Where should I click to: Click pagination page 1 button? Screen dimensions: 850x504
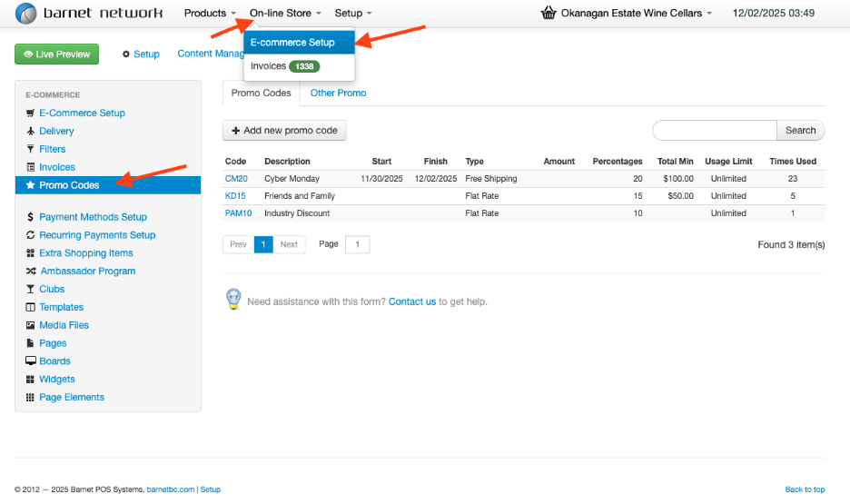[263, 244]
